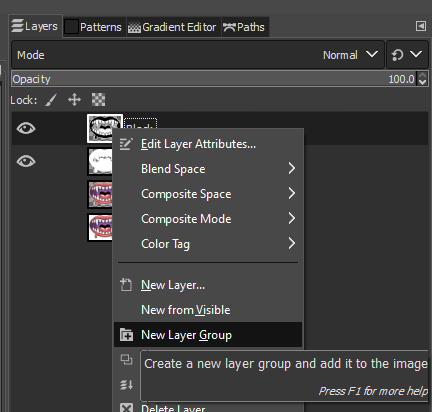Toggle the lock alpha channel checkerboard icon
Viewport: 432px width, 412px height.
[98, 100]
